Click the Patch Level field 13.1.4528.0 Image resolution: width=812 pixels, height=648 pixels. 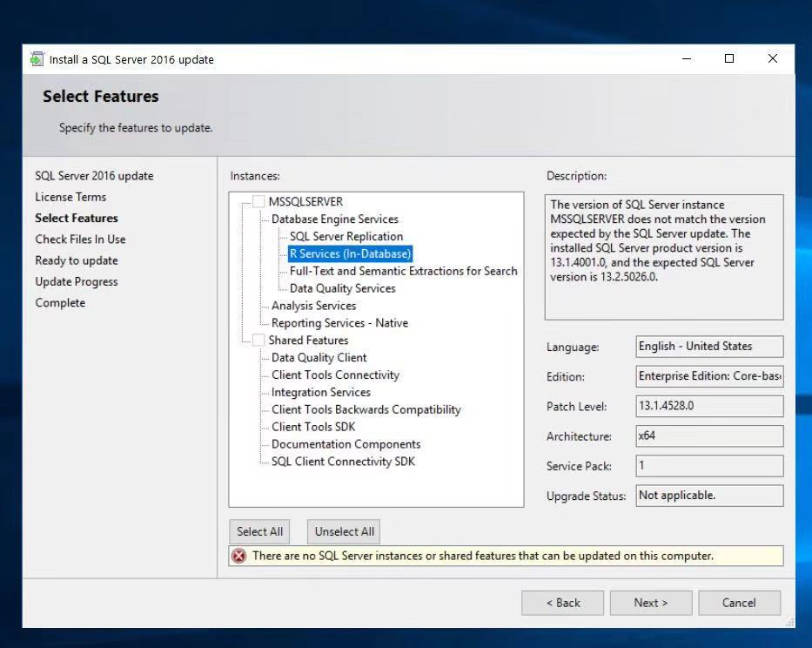coord(709,406)
